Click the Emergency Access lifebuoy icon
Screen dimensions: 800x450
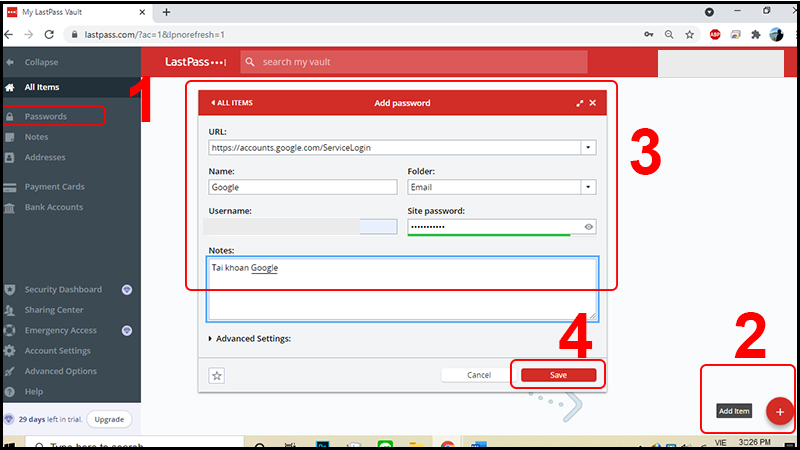pos(10,331)
